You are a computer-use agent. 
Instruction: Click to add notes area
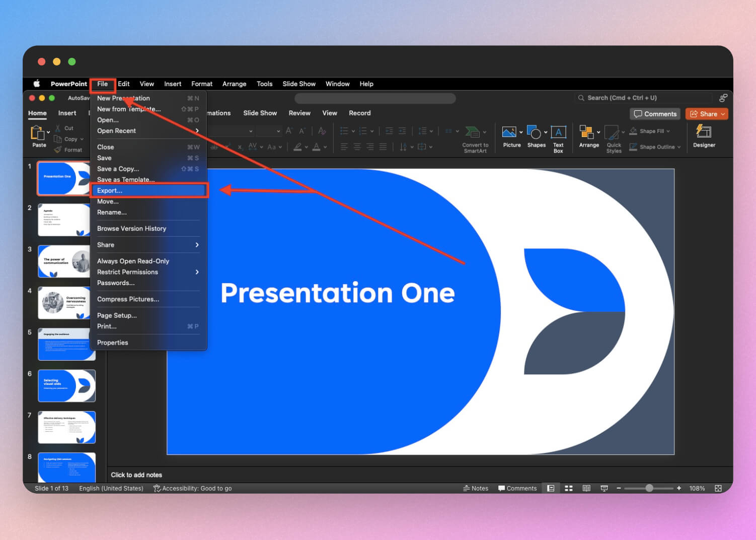136,475
